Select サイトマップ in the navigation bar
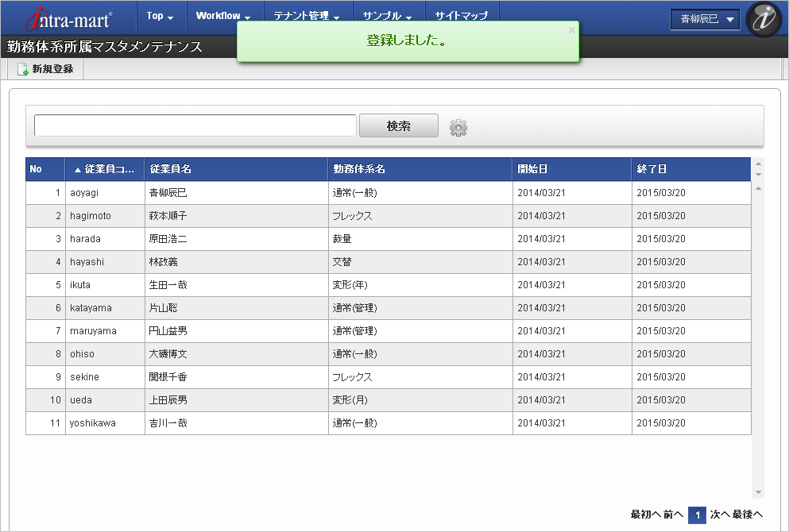The height and width of the screenshot is (532, 789). [x=461, y=13]
